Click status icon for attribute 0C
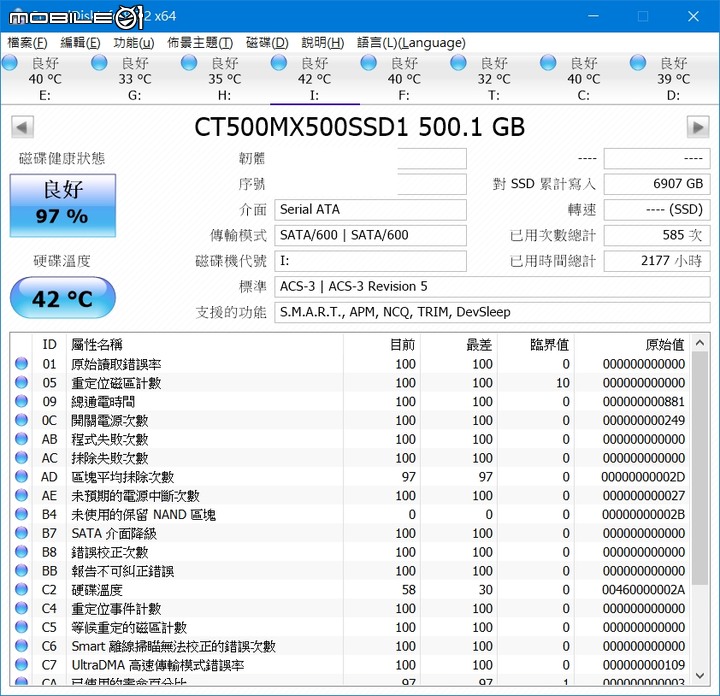The image size is (720, 696). [21, 420]
